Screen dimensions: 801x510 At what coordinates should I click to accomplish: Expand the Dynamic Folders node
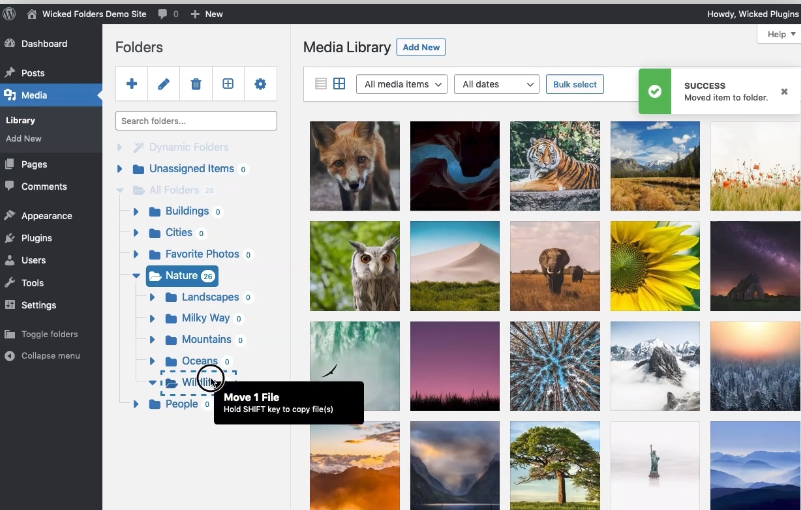pyautogui.click(x=120, y=147)
